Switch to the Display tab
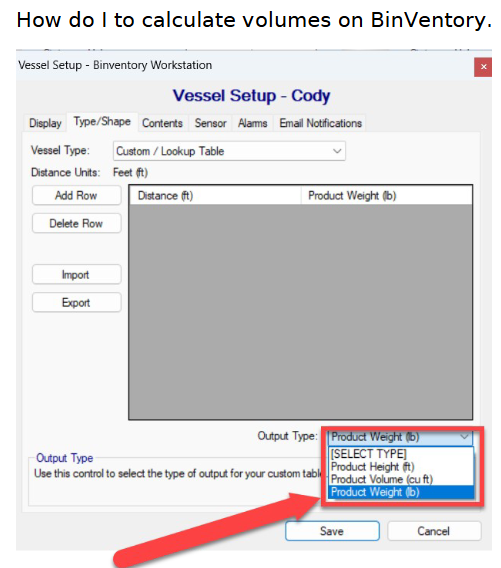The width and height of the screenshot is (501, 568). (45, 123)
